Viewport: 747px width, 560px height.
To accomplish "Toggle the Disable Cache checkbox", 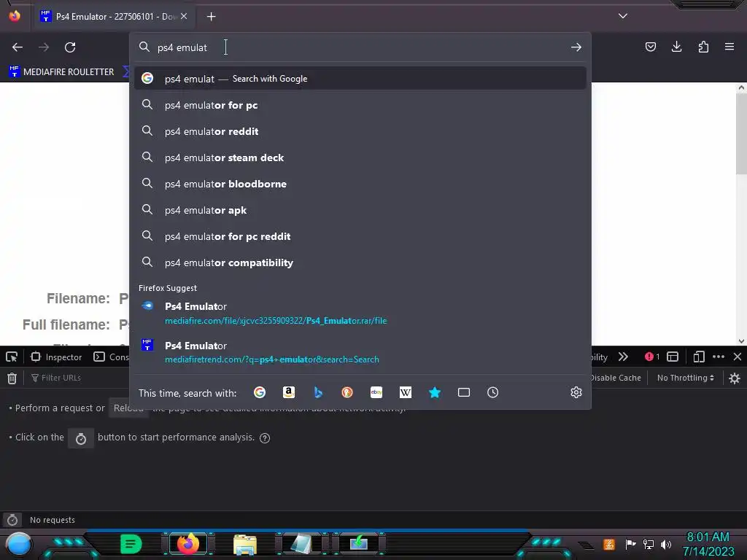I will pyautogui.click(x=616, y=378).
